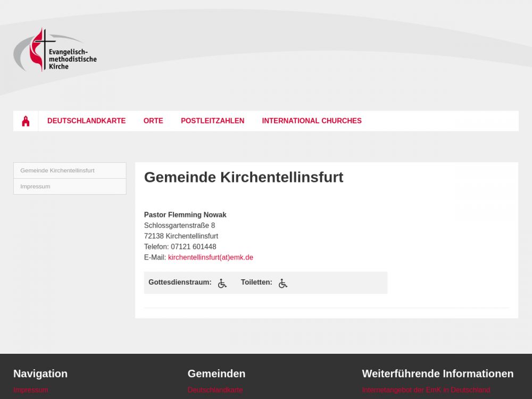Click the kirchentellinsfurt(at)emk.de email link

pyautogui.click(x=210, y=257)
